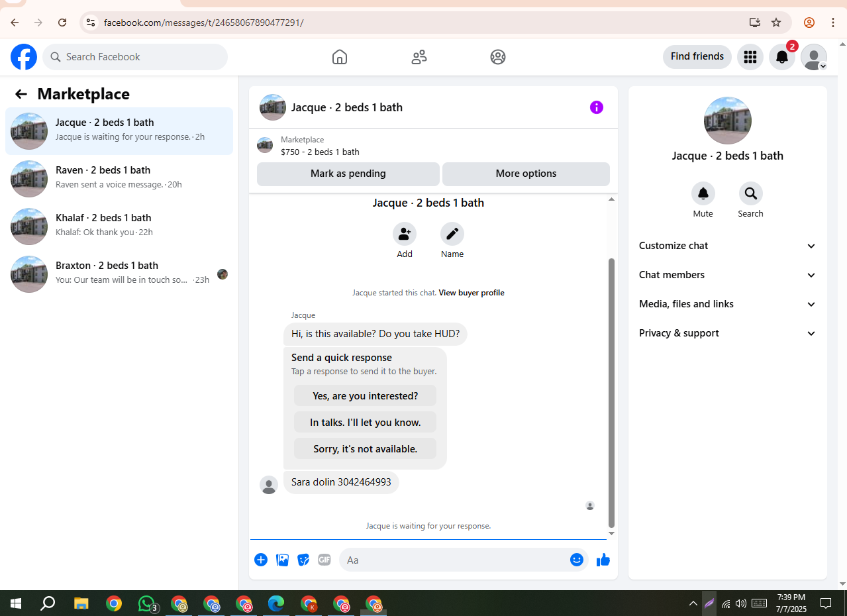The image size is (847, 616).
Task: Open the emoji picker smiley icon
Action: 577,560
